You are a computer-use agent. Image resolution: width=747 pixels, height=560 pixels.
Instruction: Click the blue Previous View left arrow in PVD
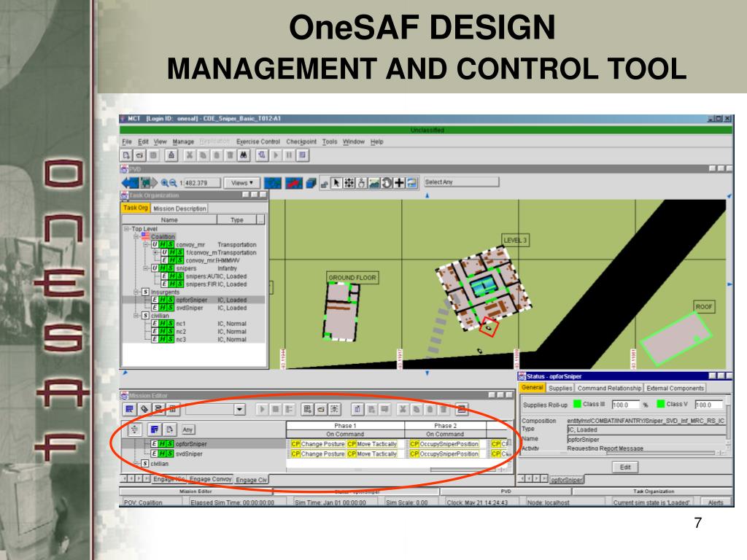coord(130,182)
